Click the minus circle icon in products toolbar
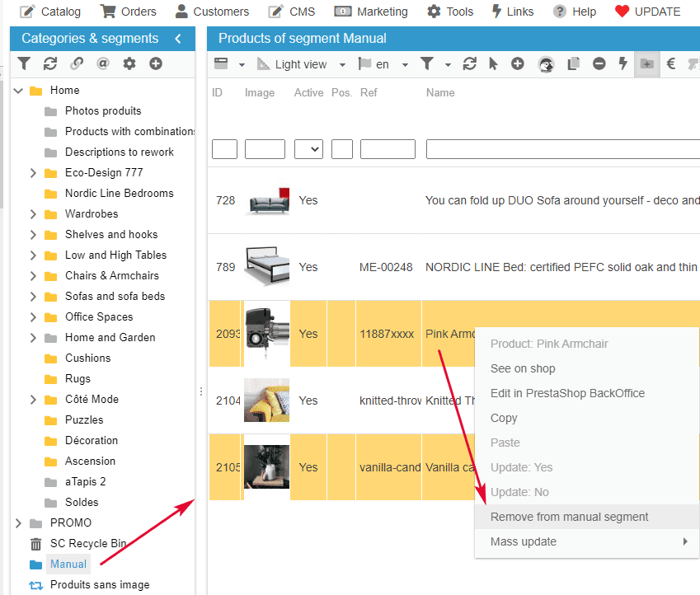The height and width of the screenshot is (595, 700). (599, 63)
